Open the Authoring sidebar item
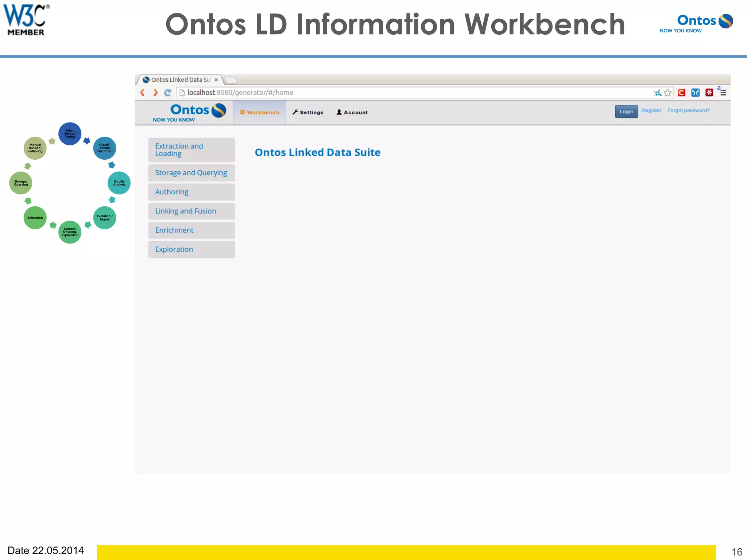This screenshot has width=747, height=560. [191, 192]
